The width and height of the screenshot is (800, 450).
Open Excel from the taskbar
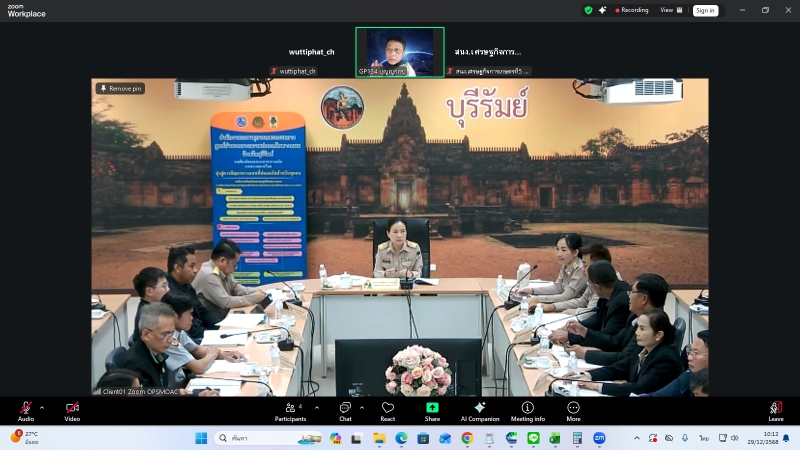tap(555, 438)
